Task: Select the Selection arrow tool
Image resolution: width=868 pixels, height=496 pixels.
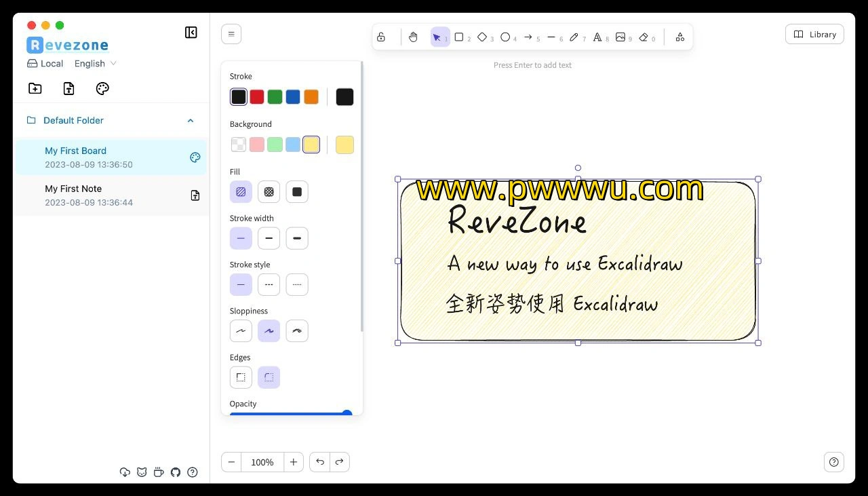Action: click(x=440, y=37)
